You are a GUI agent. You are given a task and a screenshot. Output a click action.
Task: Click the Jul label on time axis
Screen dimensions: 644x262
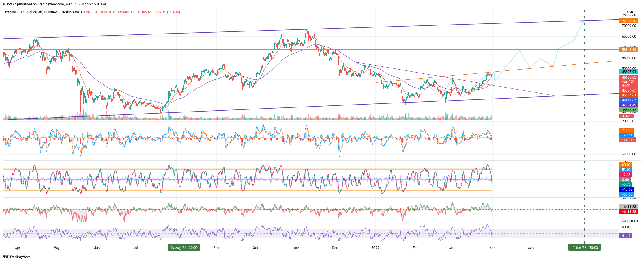(136, 248)
